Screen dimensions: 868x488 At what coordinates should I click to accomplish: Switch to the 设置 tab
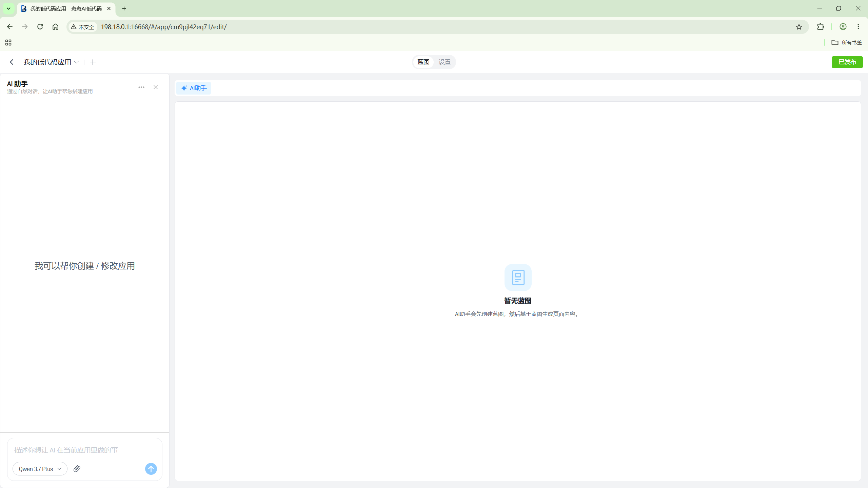(445, 62)
